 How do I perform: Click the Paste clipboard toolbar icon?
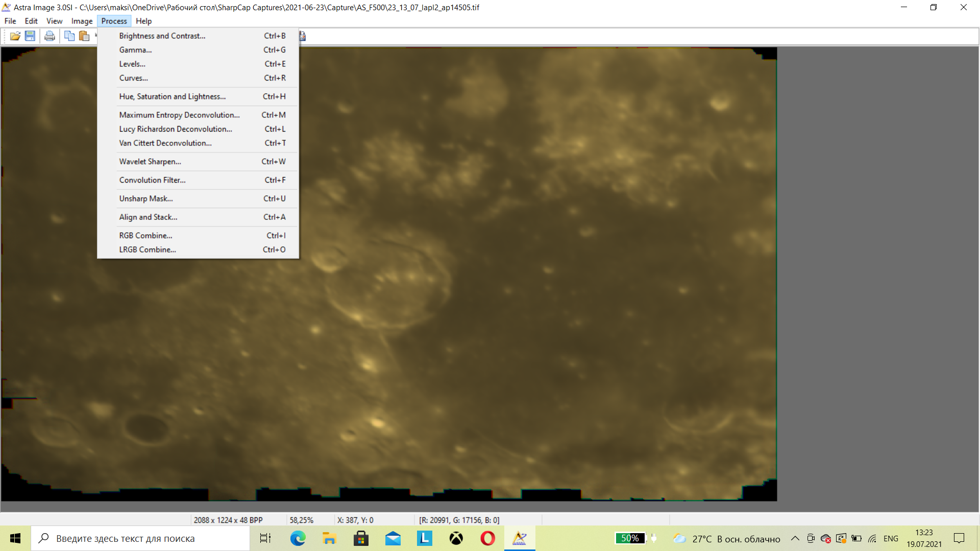click(x=84, y=36)
